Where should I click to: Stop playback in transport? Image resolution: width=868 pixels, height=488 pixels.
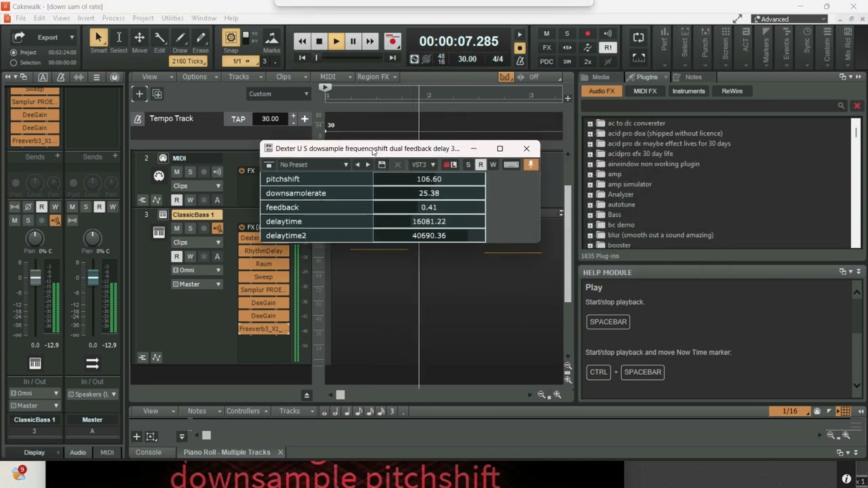319,41
